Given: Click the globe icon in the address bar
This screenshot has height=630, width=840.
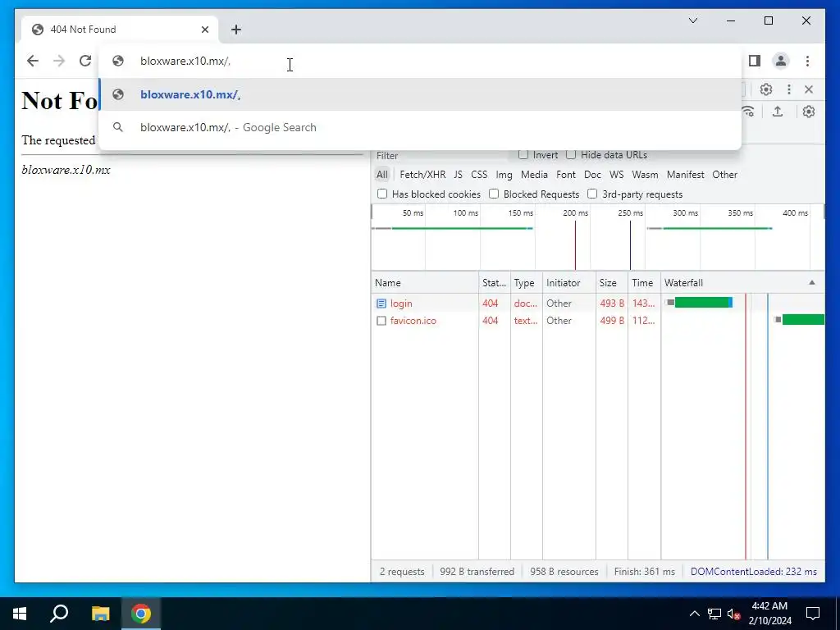Looking at the screenshot, I should 118,61.
